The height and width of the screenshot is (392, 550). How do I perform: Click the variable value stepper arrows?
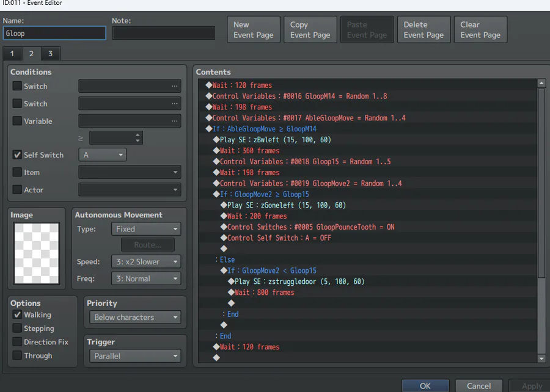[137, 137]
